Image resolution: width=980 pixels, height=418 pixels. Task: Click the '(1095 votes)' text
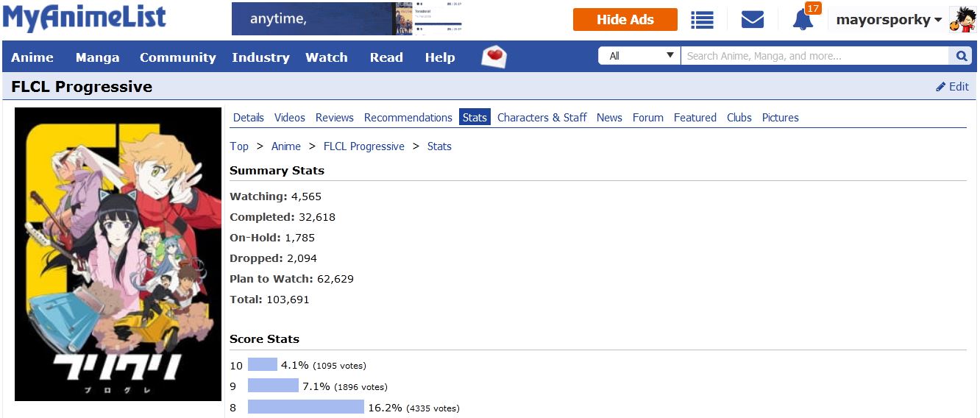pyautogui.click(x=339, y=366)
